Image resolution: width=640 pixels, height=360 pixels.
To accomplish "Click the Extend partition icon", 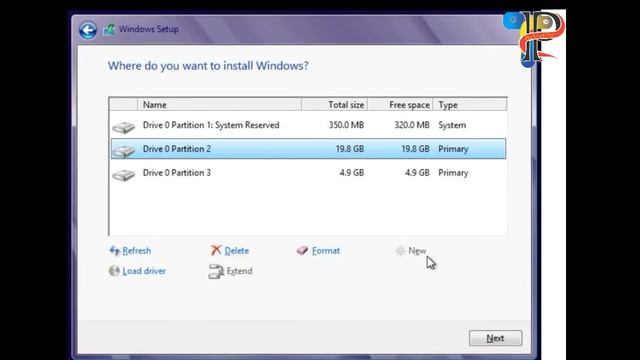I will 216,271.
